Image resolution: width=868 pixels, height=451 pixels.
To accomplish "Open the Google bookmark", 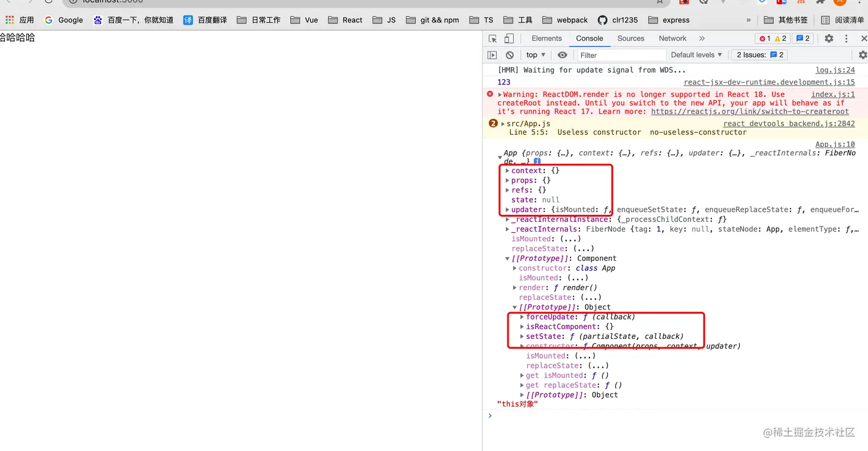I will (x=64, y=20).
